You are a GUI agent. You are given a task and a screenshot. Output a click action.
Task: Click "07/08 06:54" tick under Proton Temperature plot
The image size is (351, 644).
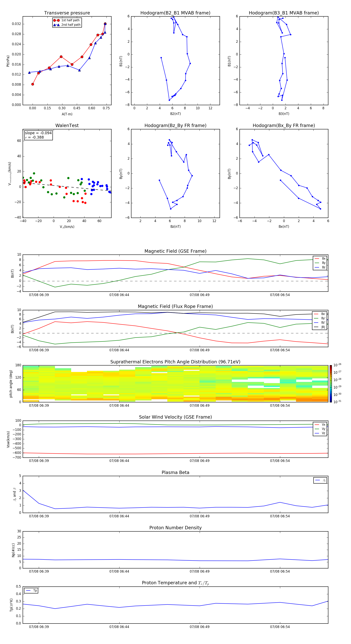(280, 627)
